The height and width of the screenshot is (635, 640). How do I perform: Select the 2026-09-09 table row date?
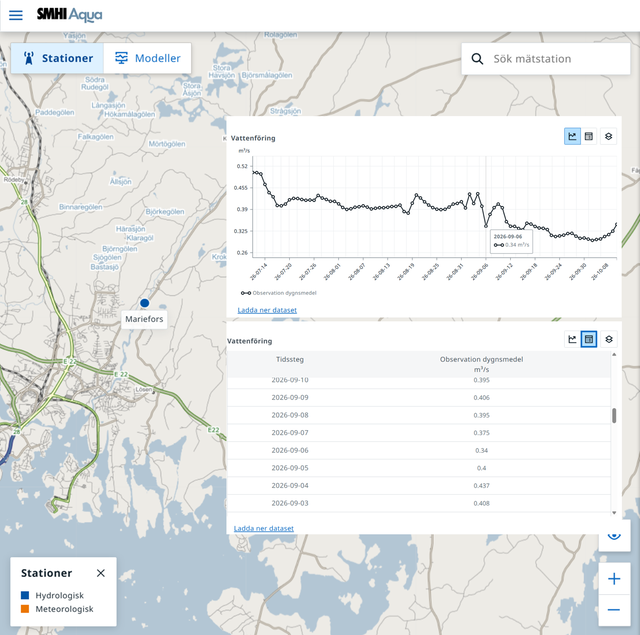click(290, 397)
